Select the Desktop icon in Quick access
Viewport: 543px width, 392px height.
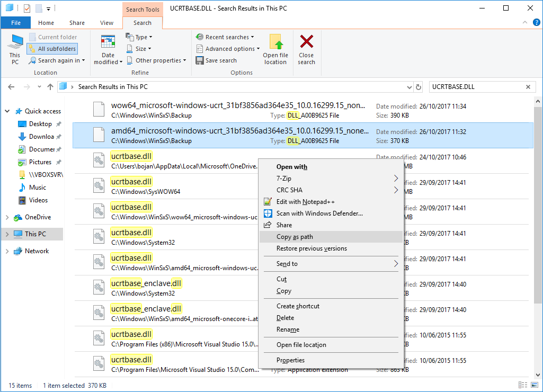coord(22,124)
